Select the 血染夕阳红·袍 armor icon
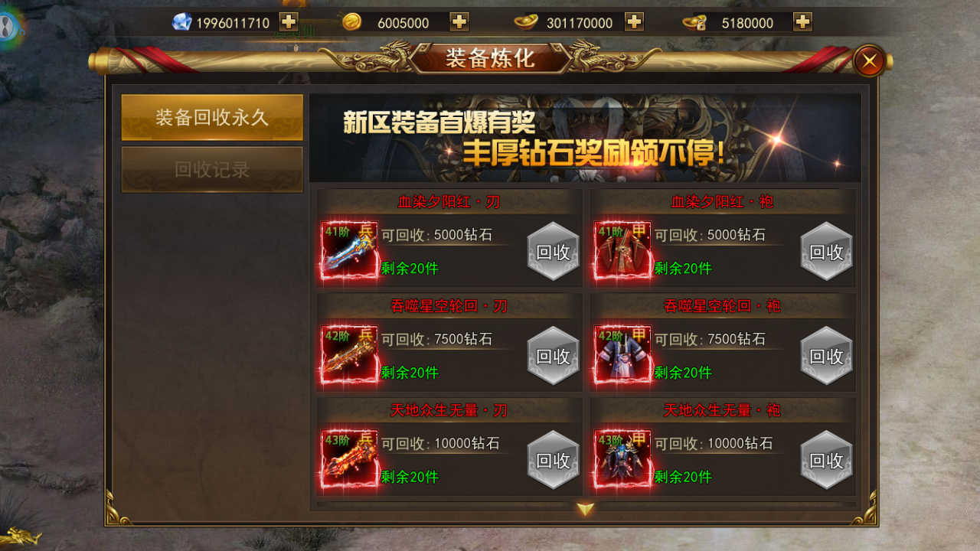Viewport: 980px width, 551px height. point(622,250)
